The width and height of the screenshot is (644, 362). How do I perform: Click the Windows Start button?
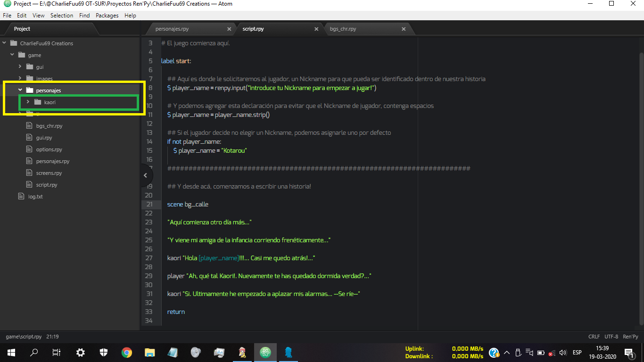tap(11, 352)
